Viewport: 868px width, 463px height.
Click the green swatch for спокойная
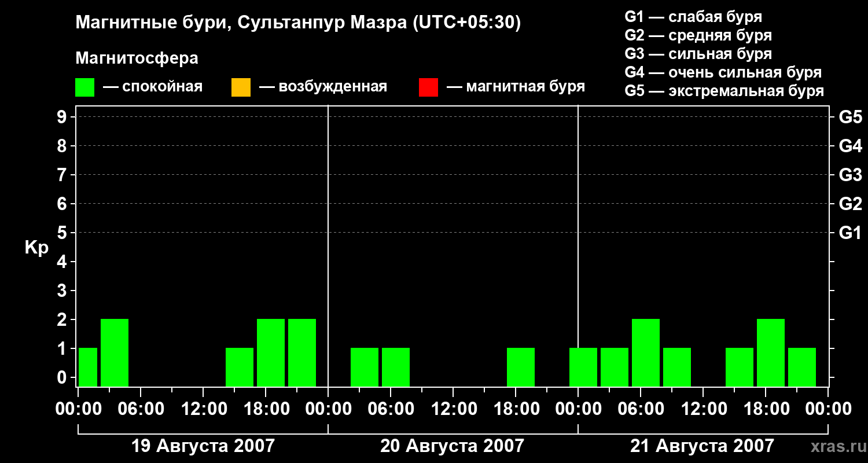click(84, 87)
